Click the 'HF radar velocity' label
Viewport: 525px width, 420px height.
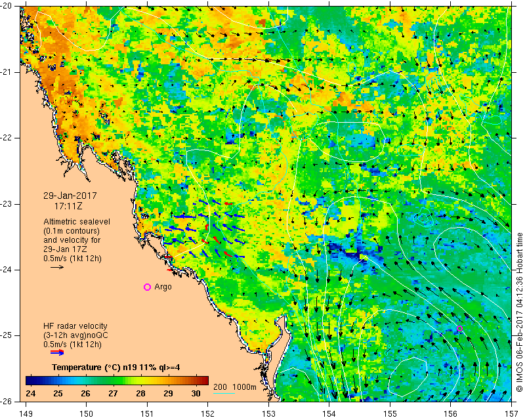click(x=75, y=326)
